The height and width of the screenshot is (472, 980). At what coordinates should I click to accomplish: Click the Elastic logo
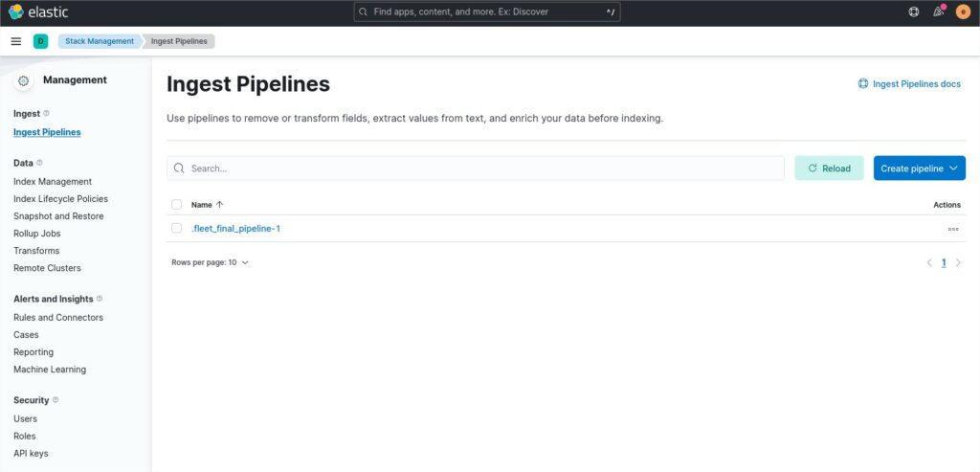tap(37, 11)
